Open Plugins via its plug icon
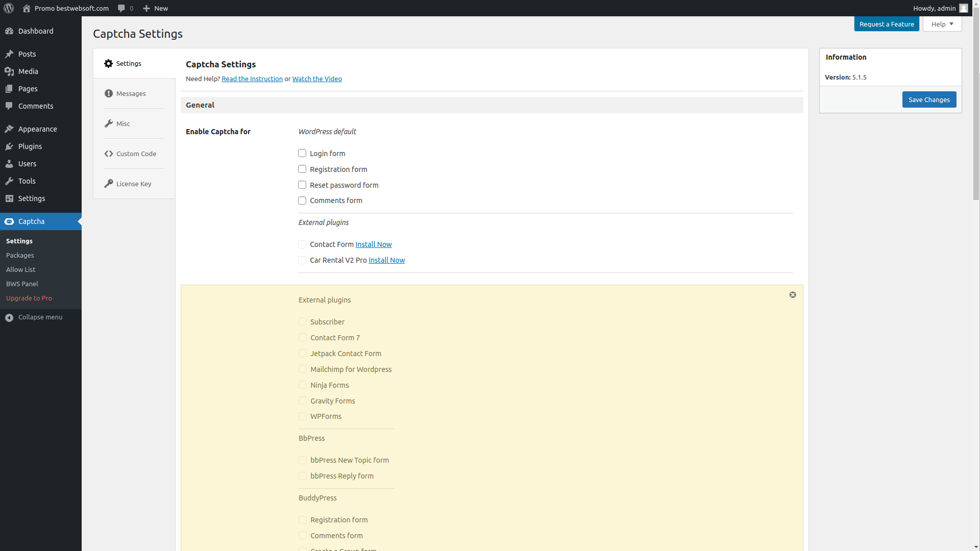Viewport: 980px width, 551px height. [9, 146]
